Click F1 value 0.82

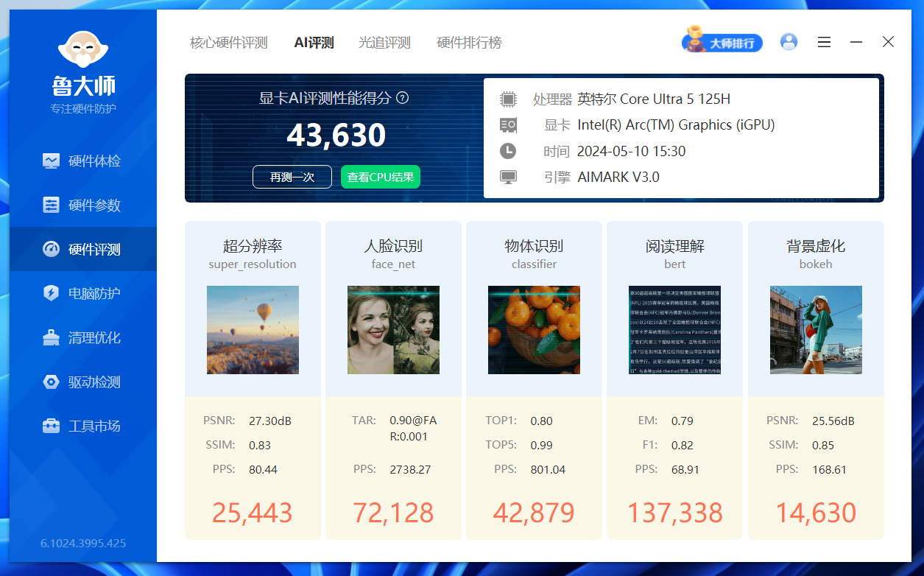[683, 445]
